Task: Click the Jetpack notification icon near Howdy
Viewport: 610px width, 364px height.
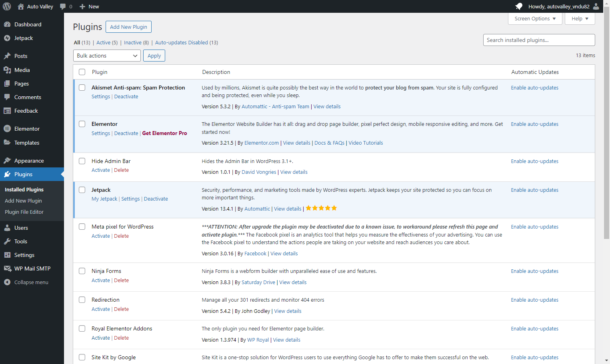Action: (519, 6)
